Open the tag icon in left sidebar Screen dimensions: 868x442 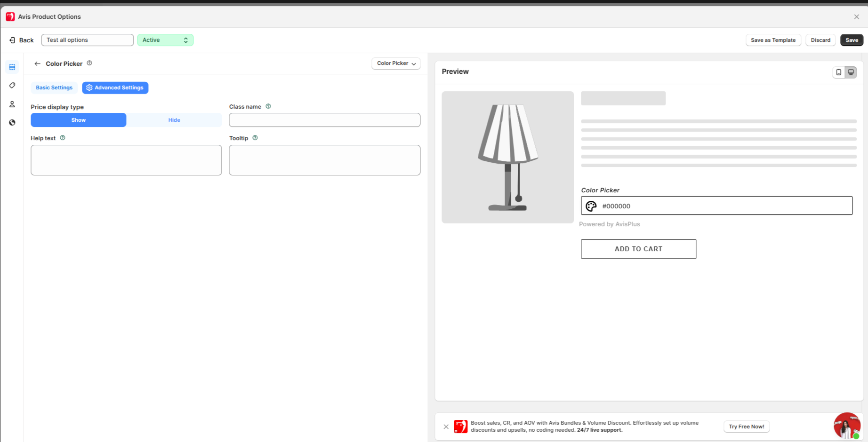(x=12, y=86)
